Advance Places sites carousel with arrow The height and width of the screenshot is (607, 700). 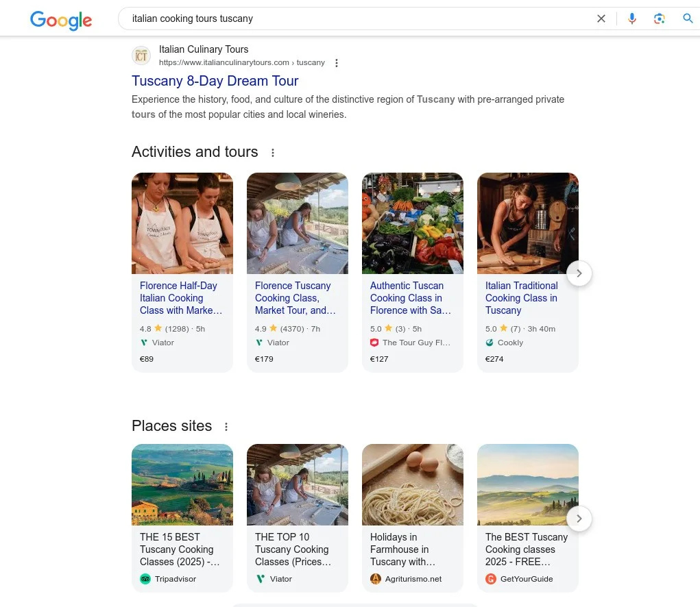[x=579, y=519]
